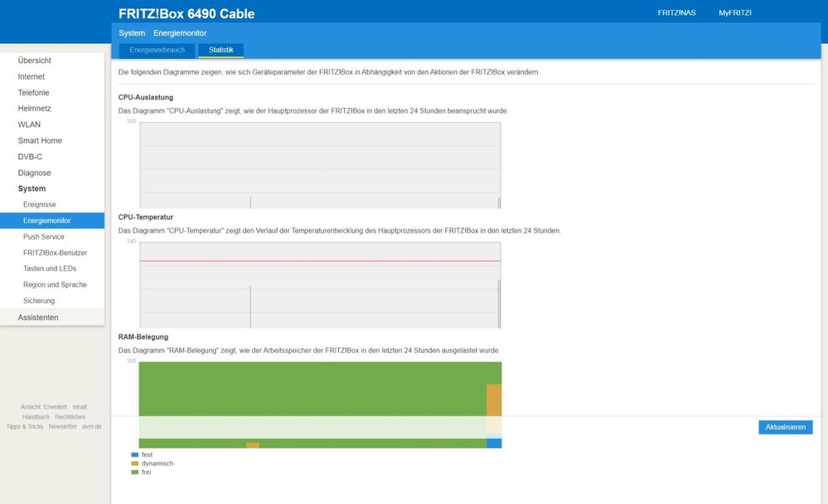This screenshot has height=504, width=828.
Task: Open the Assistenten menu
Action: [38, 317]
